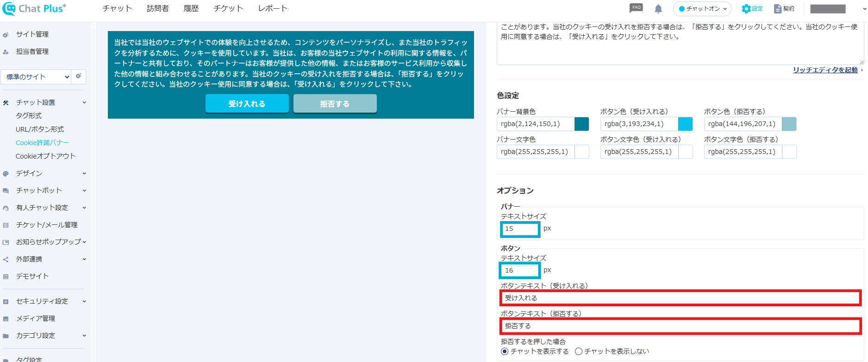Select タグ形式 in sidebar
The width and height of the screenshot is (868, 362).
[x=29, y=115]
